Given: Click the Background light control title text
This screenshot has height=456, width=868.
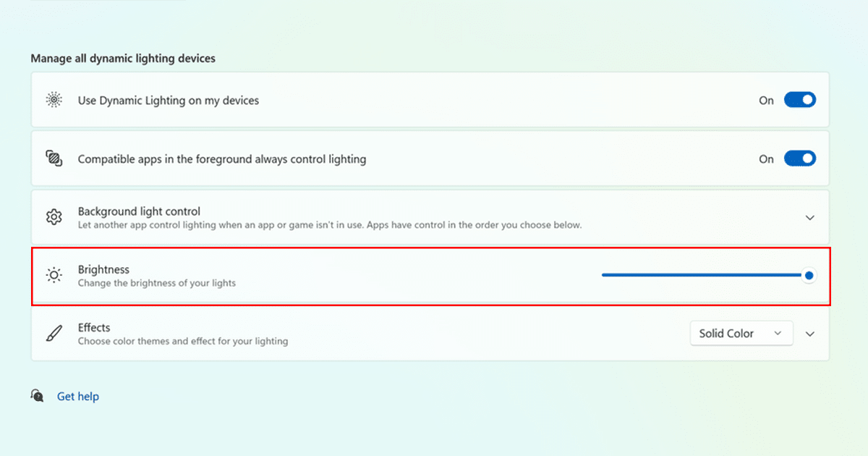Looking at the screenshot, I should point(139,211).
